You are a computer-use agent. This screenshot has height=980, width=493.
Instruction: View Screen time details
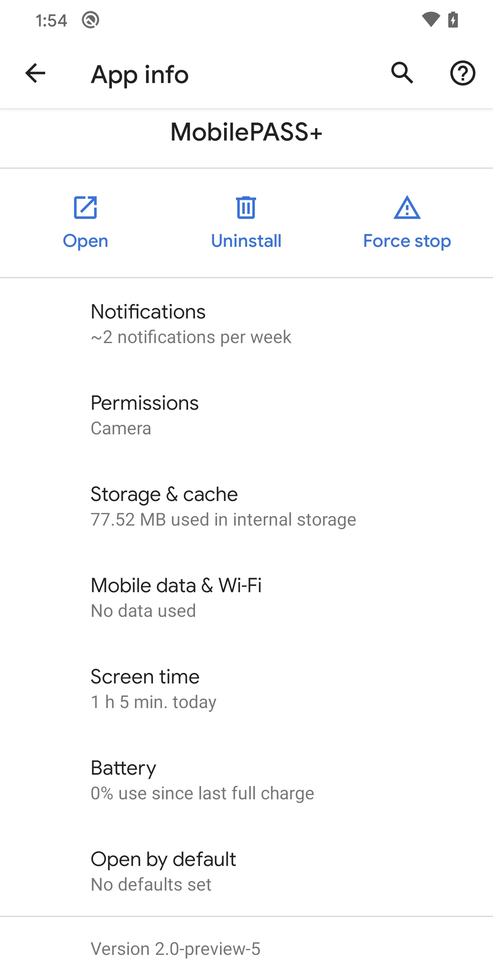pyautogui.click(x=246, y=688)
